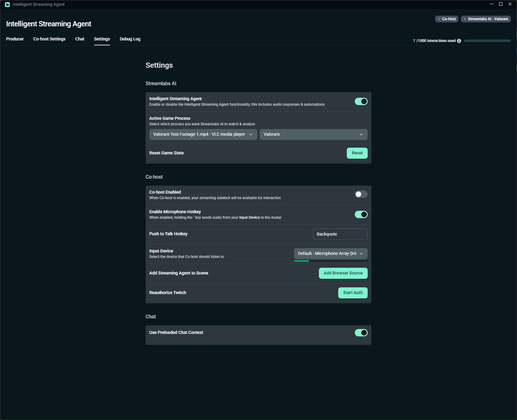The width and height of the screenshot is (517, 420).
Task: Minimize the application window
Action: 492,4
